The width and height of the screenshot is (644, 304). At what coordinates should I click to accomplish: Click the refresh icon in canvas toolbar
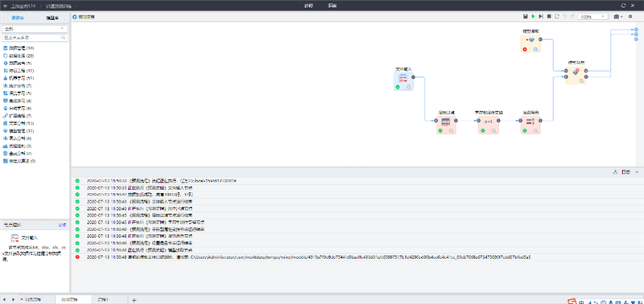556,16
